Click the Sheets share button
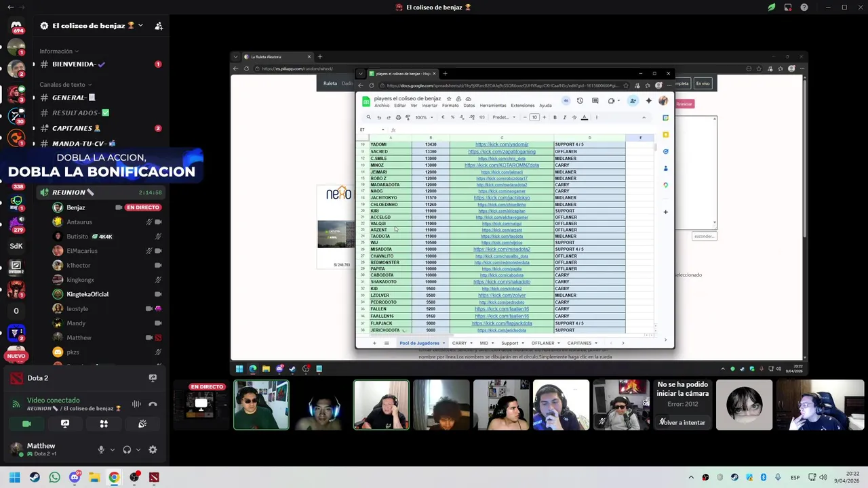Image resolution: width=868 pixels, height=488 pixels. coord(633,101)
